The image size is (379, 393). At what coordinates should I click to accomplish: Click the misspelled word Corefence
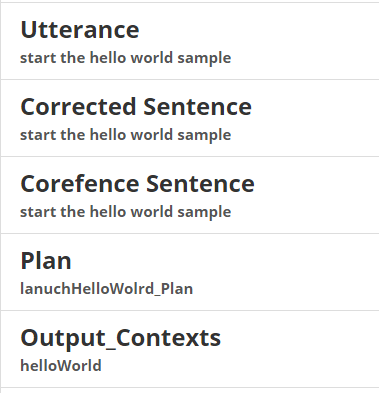[80, 184]
